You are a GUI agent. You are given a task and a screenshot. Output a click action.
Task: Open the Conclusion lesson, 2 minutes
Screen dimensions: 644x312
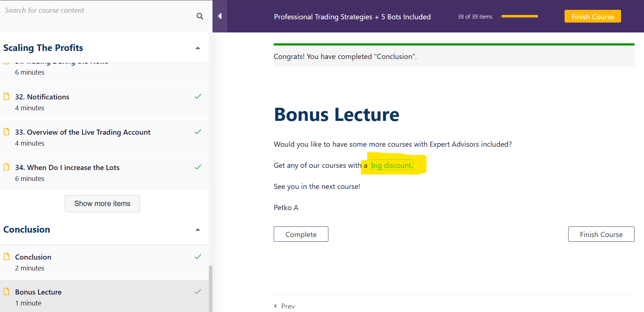click(x=104, y=262)
